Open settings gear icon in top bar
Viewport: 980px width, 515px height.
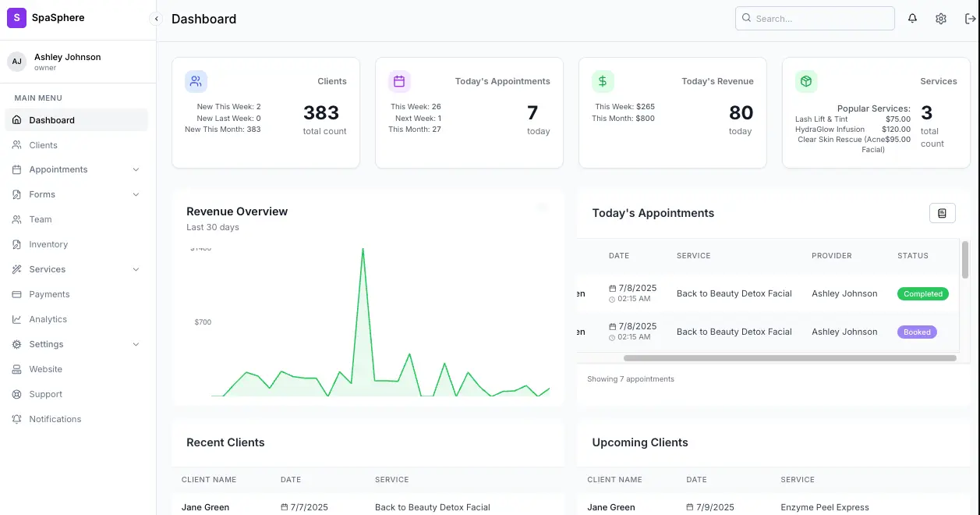[x=941, y=19]
